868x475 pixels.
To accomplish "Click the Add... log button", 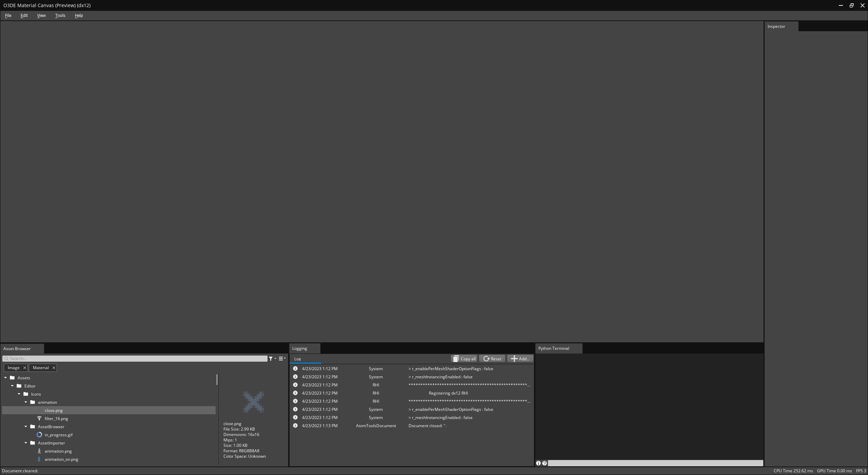I will pos(520,359).
